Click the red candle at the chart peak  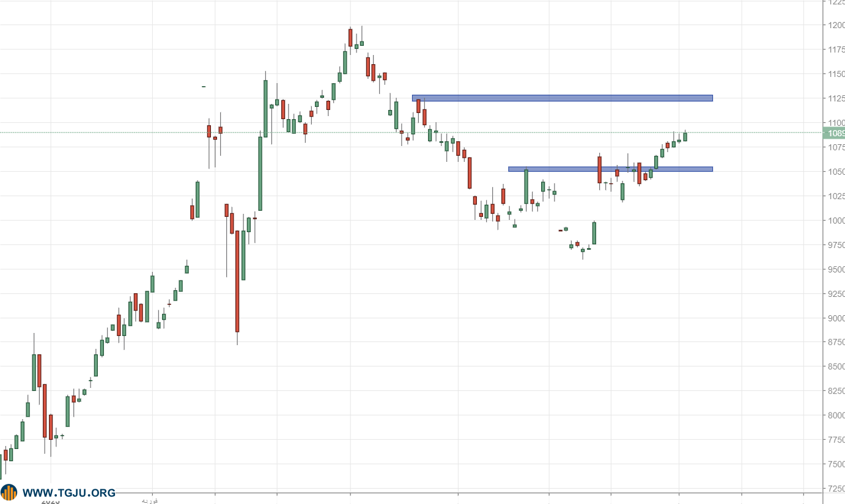[x=350, y=37]
